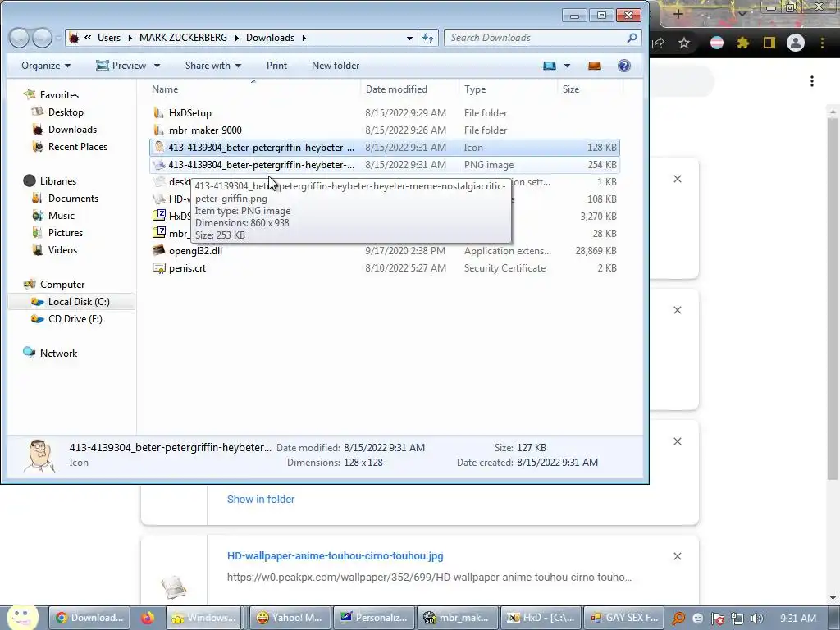Select Downloads under Favorites
This screenshot has width=840, height=630.
[72, 129]
